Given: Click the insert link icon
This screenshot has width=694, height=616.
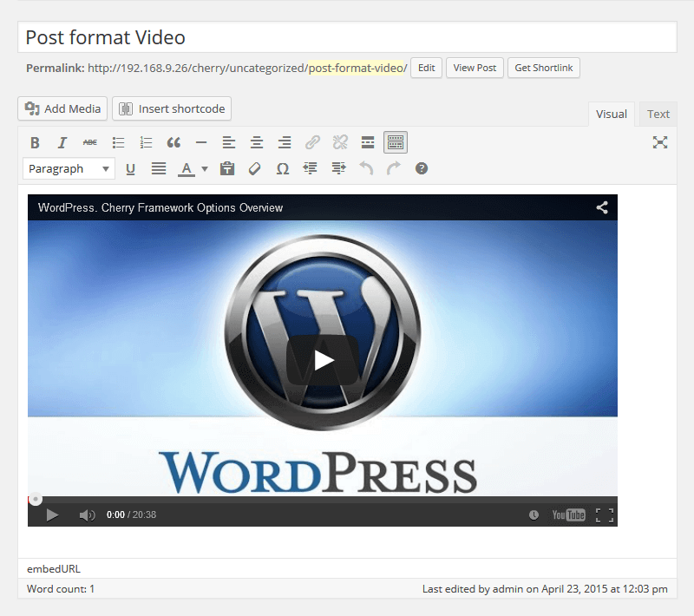Looking at the screenshot, I should coord(312,143).
